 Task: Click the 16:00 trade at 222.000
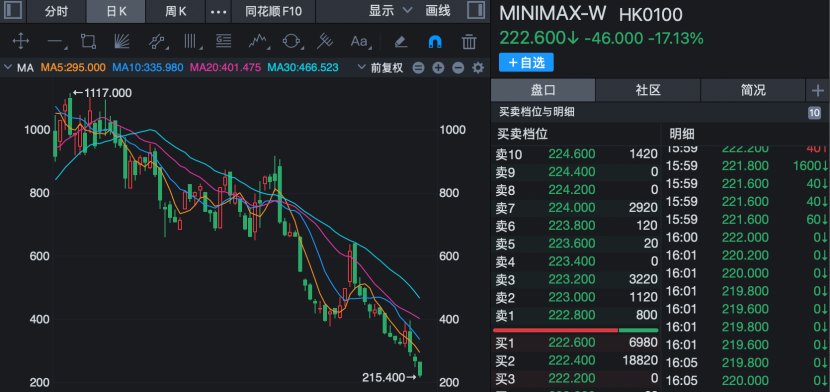coord(746,238)
